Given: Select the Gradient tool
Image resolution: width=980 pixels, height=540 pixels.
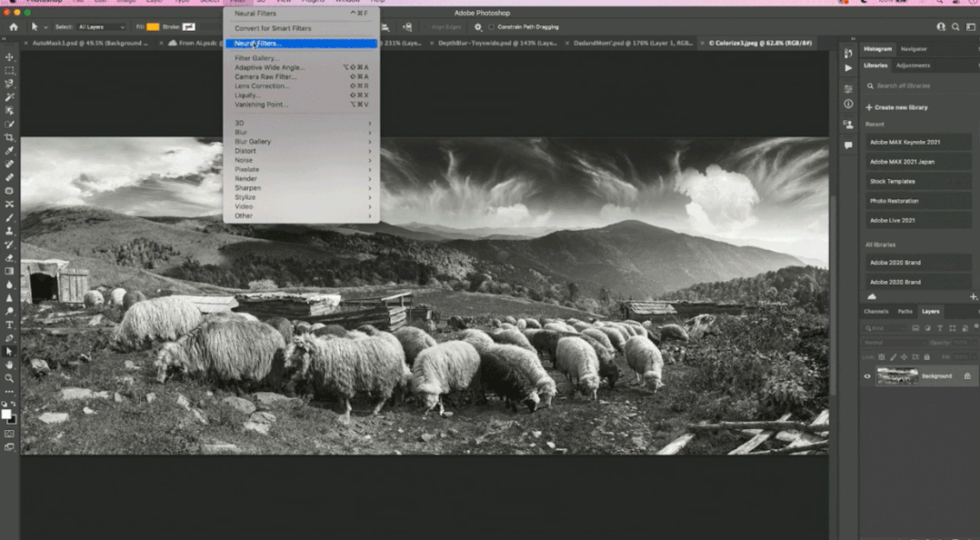Looking at the screenshot, I should [9, 271].
